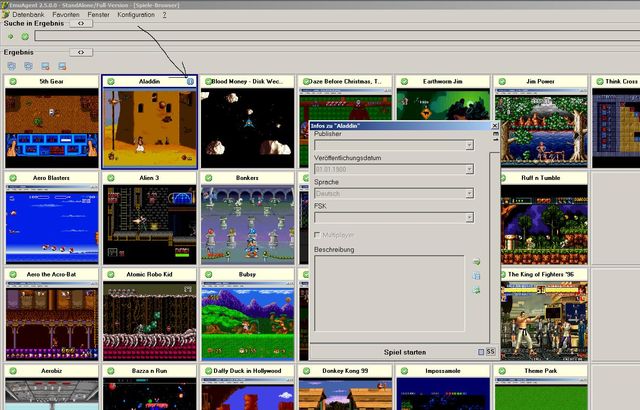This screenshot has width=640, height=410.
Task: Click the green arrow icon beside Beschreibung
Action: [x=476, y=262]
